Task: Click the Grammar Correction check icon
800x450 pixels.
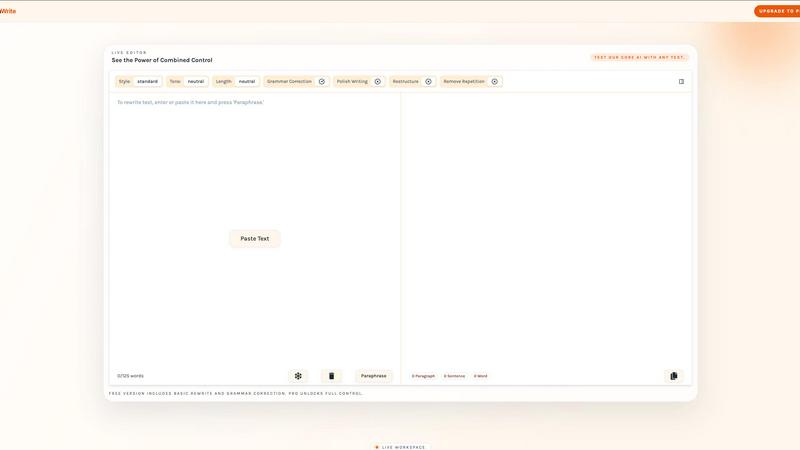Action: pos(322,82)
